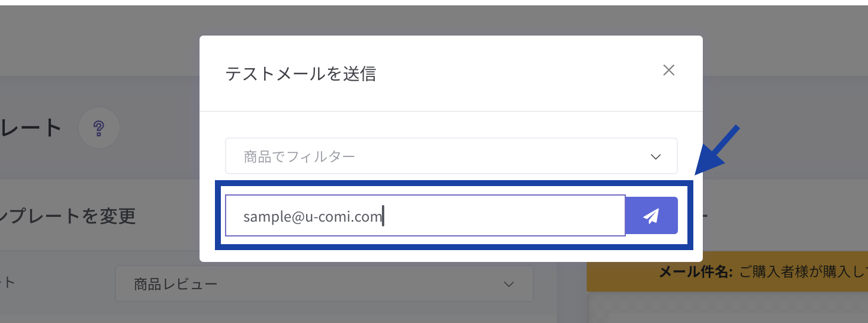Screen dimensions: 868x323
Task: Click the メール件名 label in preview
Action: tap(696, 273)
